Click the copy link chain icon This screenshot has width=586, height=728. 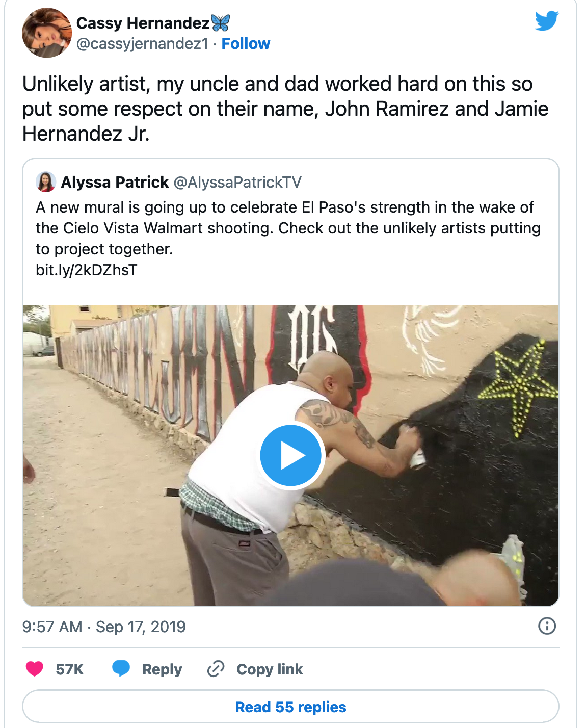[x=216, y=668]
